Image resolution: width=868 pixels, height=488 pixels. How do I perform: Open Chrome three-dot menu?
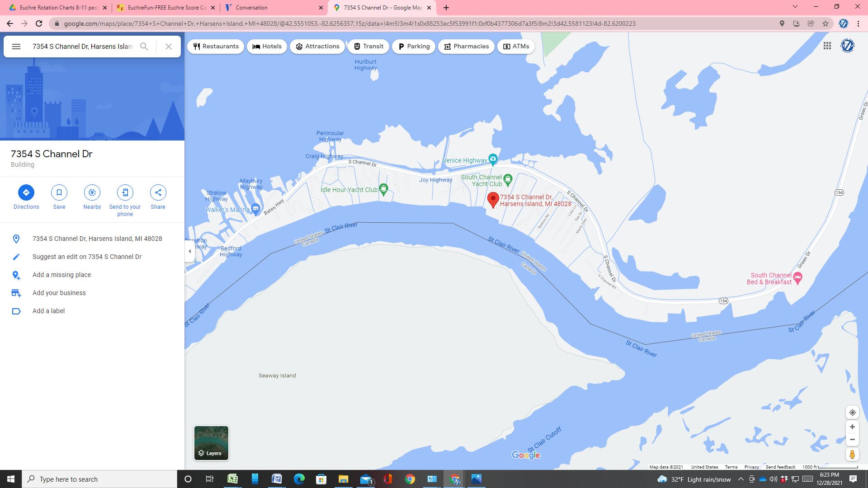[x=858, y=23]
